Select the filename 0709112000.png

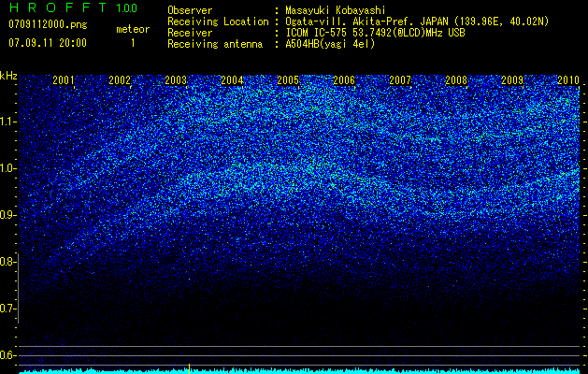point(48,24)
